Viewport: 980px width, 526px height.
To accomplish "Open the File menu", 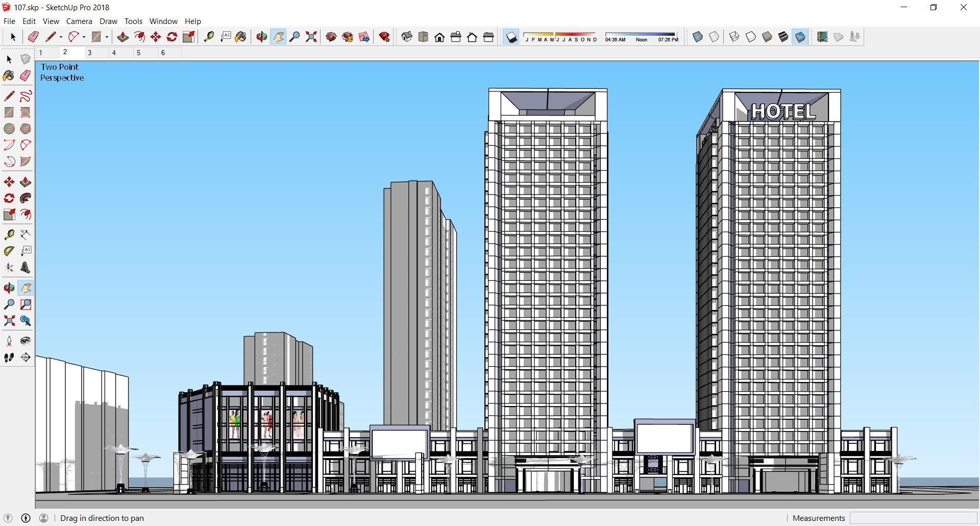I will (9, 21).
